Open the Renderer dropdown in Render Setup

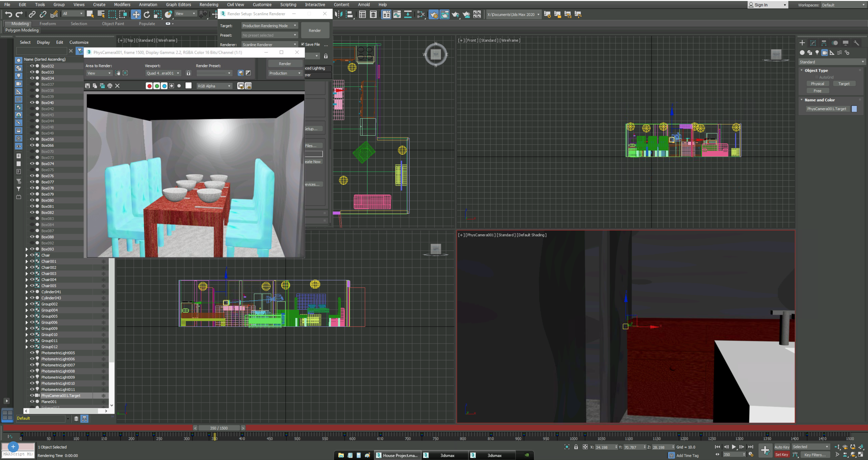(x=269, y=44)
